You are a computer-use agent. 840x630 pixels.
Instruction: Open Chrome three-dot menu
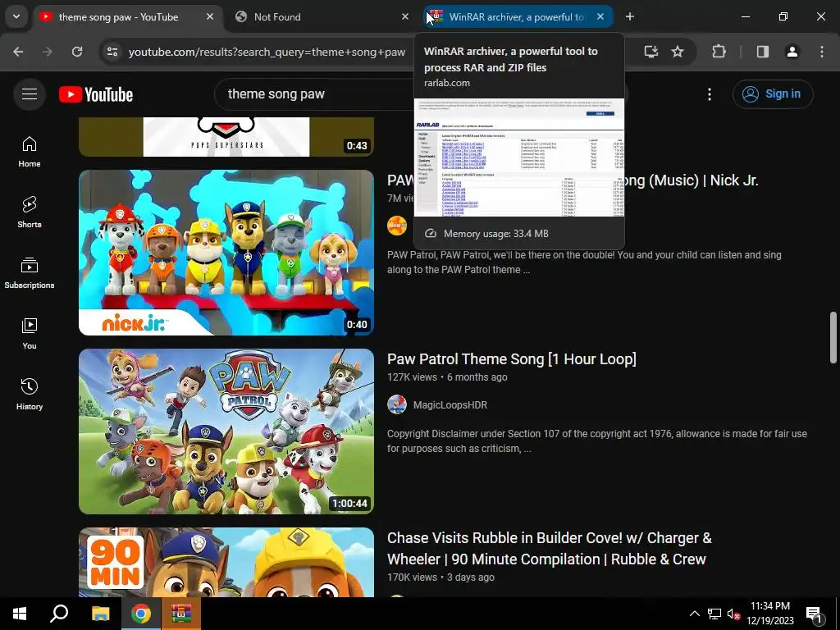coord(822,52)
